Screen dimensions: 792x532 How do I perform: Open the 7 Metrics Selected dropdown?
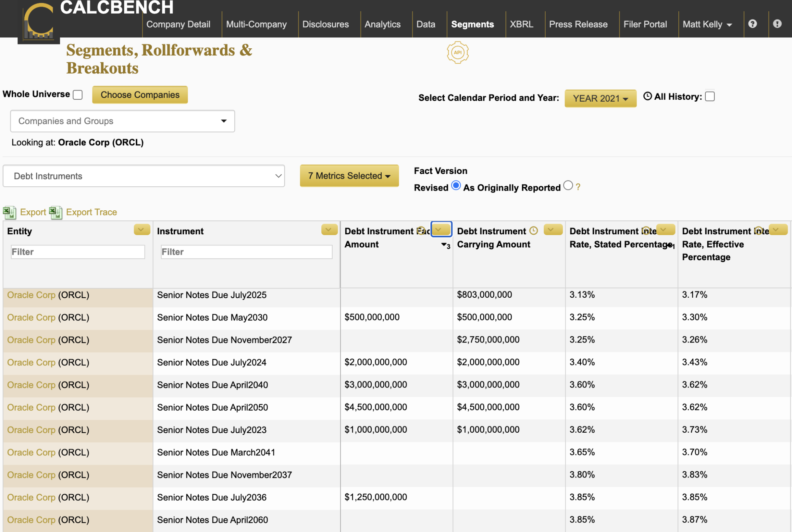coord(349,176)
